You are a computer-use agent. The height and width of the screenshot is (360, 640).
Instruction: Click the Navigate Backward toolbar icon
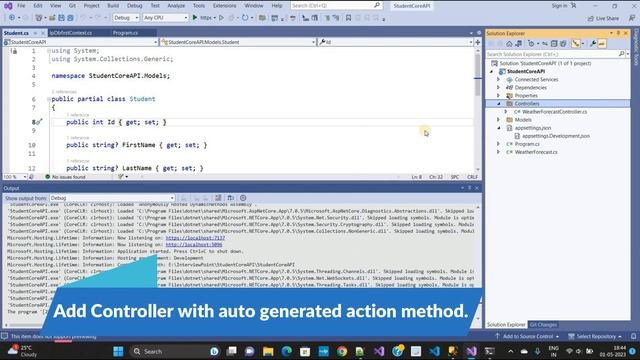[12, 18]
